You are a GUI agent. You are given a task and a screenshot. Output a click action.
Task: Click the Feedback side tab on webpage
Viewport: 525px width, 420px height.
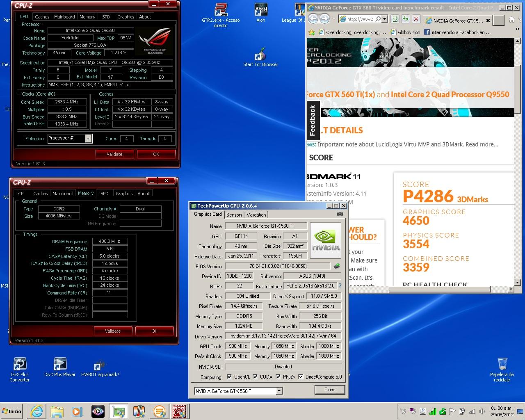click(313, 120)
